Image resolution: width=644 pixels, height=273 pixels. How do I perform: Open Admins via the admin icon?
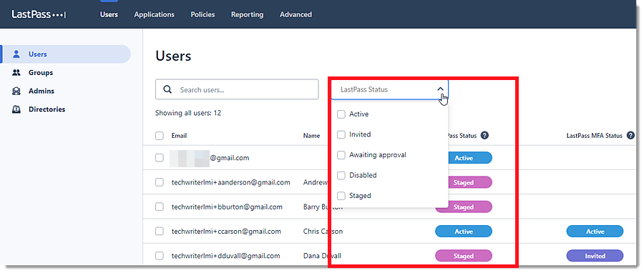16,91
